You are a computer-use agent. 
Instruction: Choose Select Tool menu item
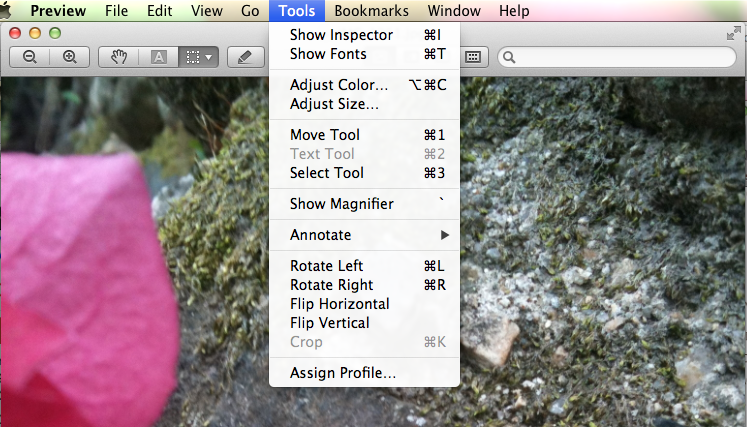tap(326, 173)
